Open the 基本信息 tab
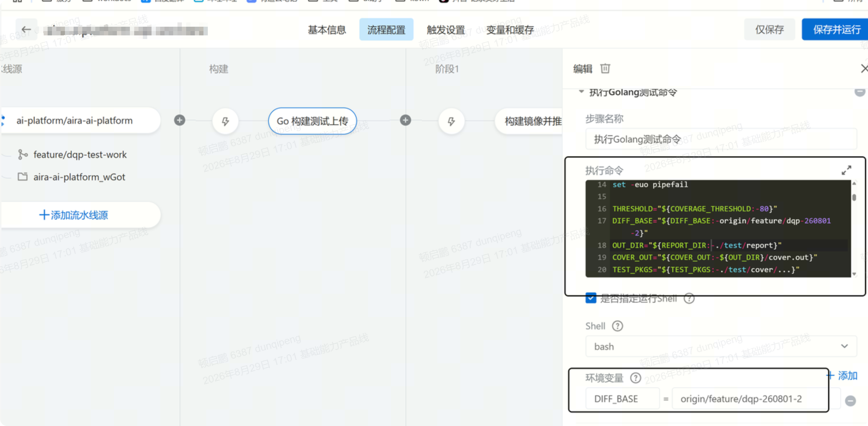The width and height of the screenshot is (868, 426). point(326,30)
